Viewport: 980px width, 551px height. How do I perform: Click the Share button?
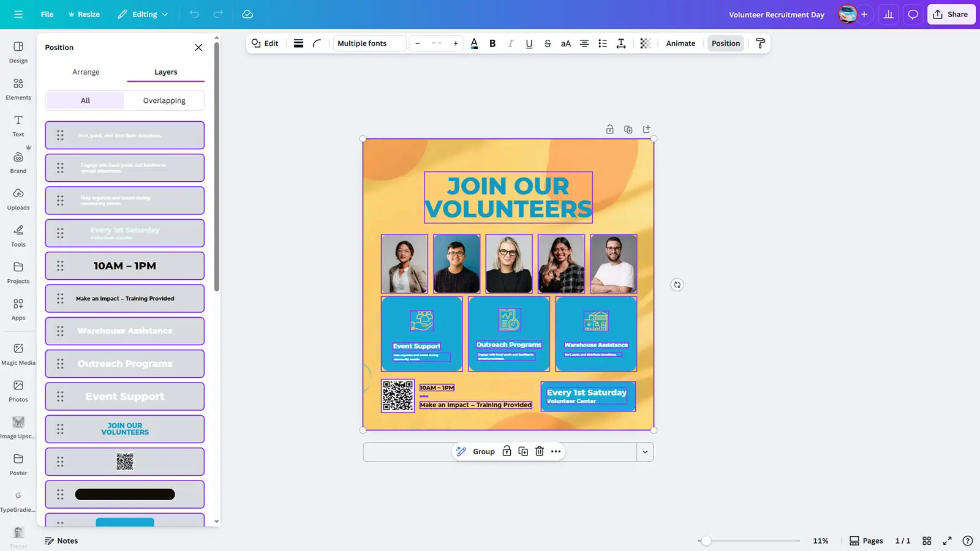951,14
